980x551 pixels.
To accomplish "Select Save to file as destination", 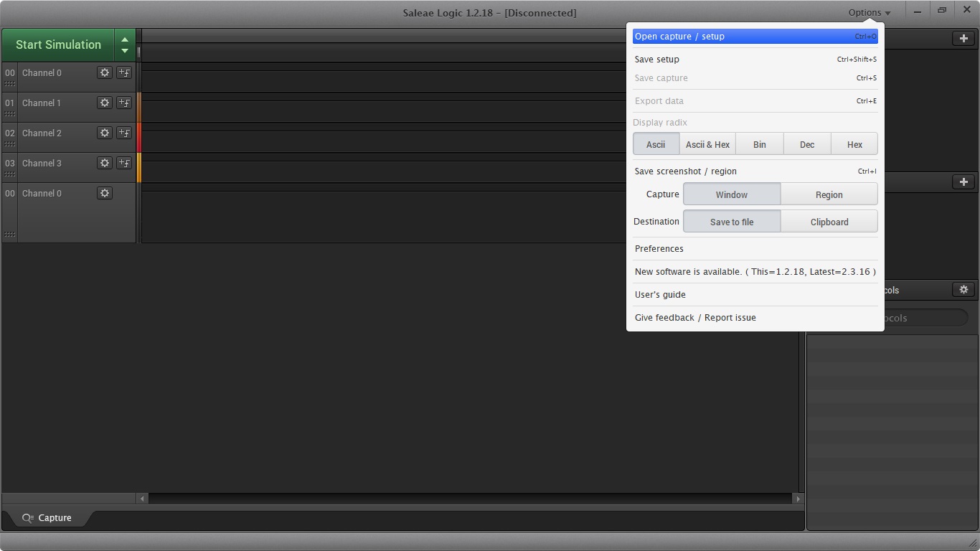I will (x=732, y=222).
